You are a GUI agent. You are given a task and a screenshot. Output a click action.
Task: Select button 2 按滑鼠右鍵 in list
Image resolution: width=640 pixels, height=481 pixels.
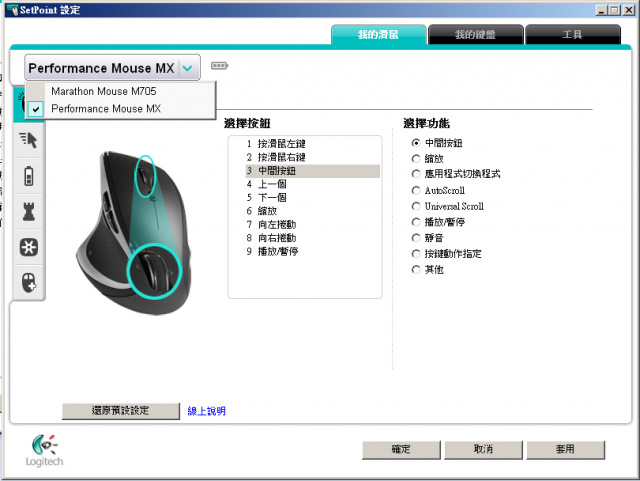click(312, 157)
